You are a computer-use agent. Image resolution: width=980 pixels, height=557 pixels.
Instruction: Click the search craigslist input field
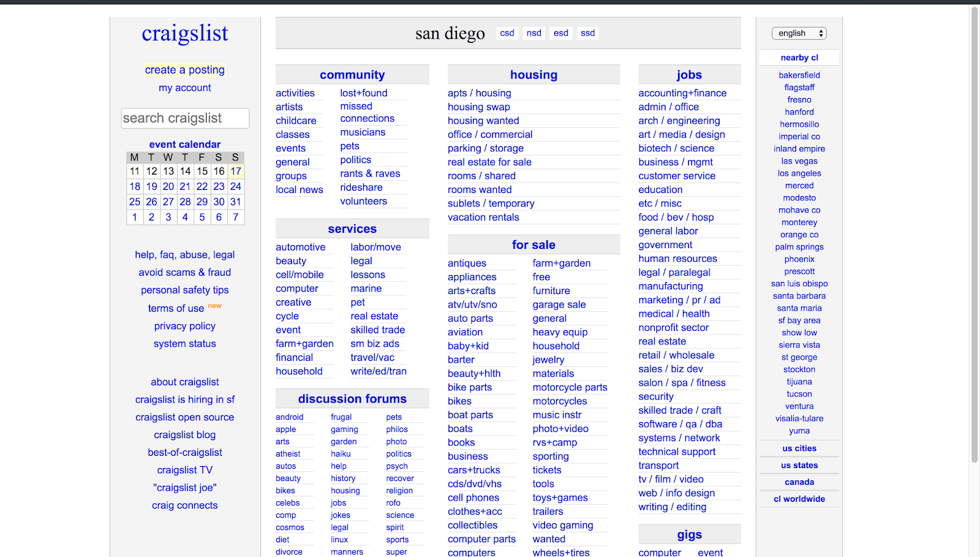[x=184, y=118]
